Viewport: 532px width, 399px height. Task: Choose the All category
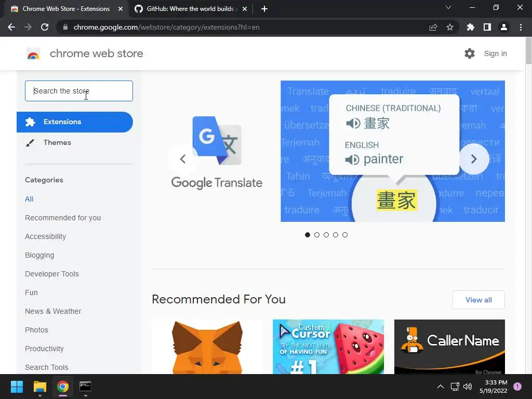point(29,199)
